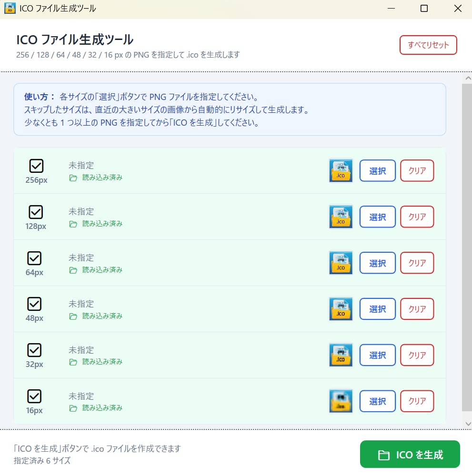
Task: Maximize the ICO ファイル生成ツール window
Action: (x=424, y=9)
